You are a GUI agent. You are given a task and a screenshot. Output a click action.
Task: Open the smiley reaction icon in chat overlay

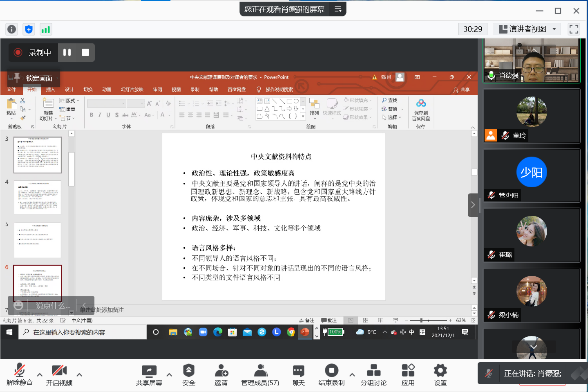(x=18, y=306)
